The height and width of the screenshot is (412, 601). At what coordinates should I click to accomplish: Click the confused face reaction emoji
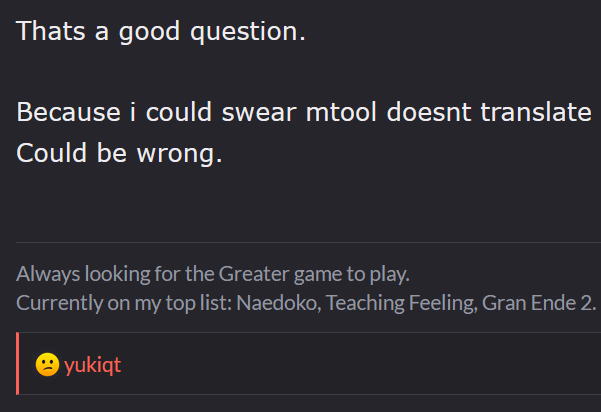[x=46, y=365]
